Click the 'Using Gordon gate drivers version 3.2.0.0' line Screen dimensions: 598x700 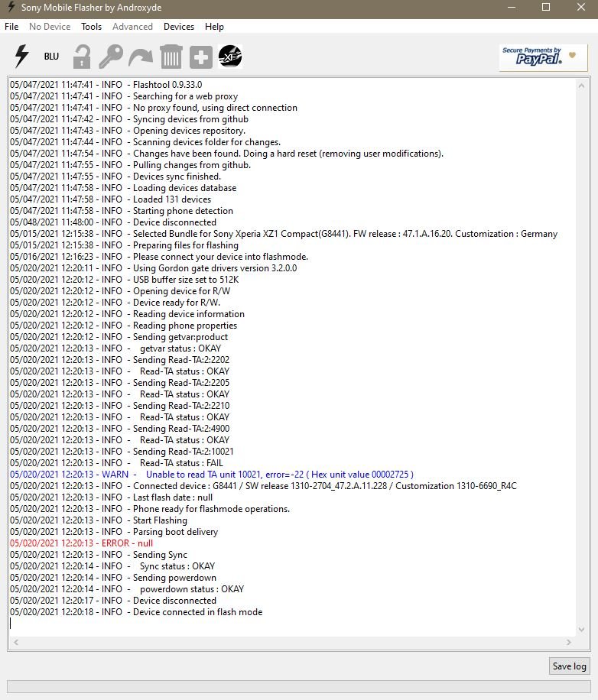[x=153, y=268]
